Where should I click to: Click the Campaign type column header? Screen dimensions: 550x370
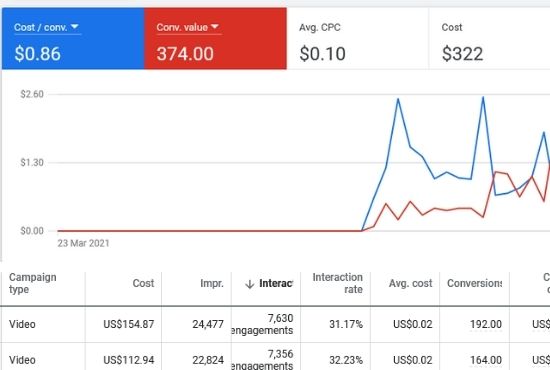33,283
